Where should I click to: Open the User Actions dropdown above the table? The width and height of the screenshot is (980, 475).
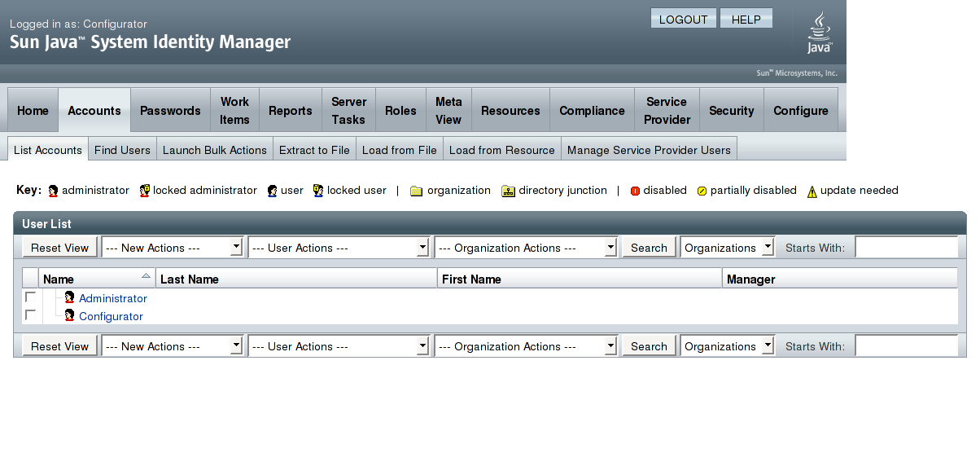coord(339,248)
